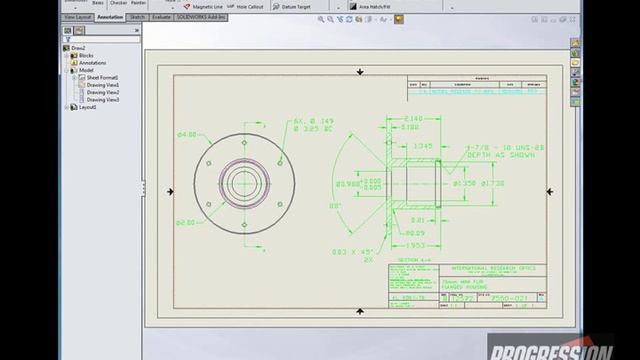Open the Appearances color ball task pane icon

point(575,82)
